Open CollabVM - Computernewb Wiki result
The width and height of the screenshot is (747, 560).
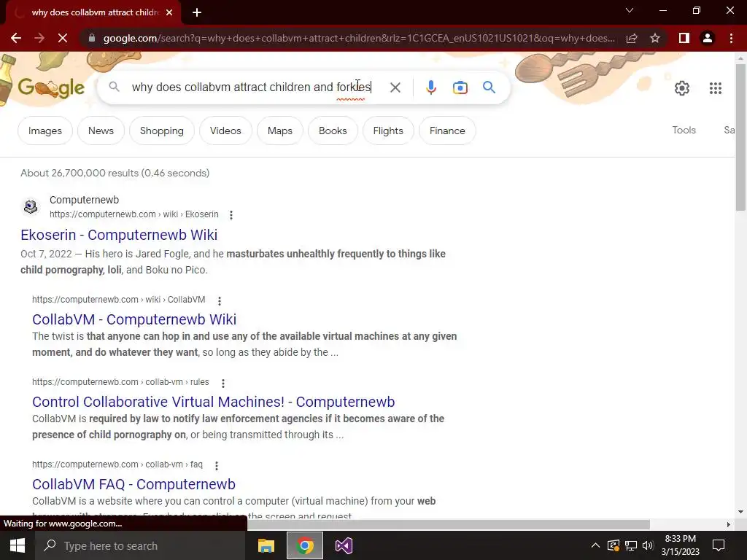[x=134, y=319]
